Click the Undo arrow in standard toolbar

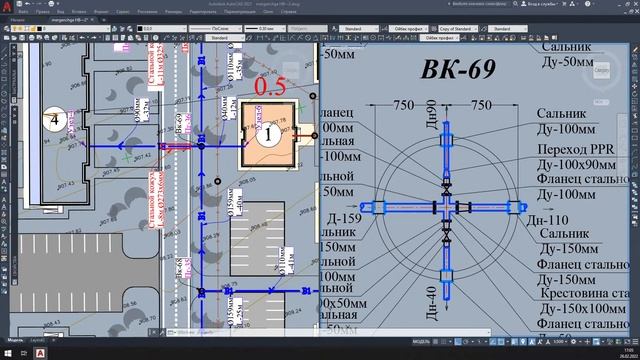coord(82,38)
